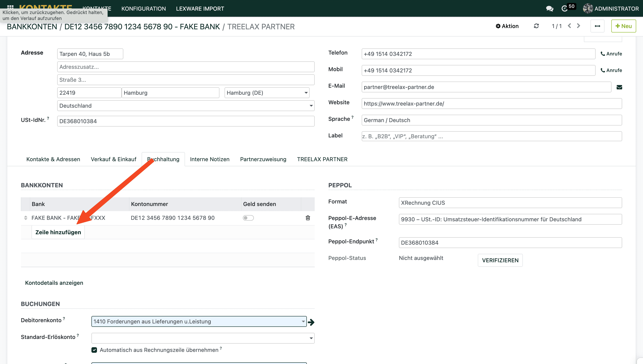Open Debitorenkonto linked record arrow

click(x=311, y=322)
